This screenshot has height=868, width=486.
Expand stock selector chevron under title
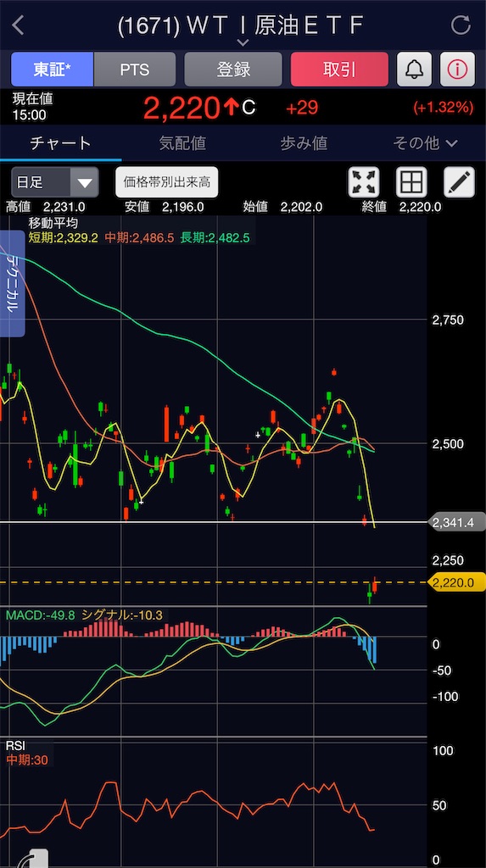point(243,43)
